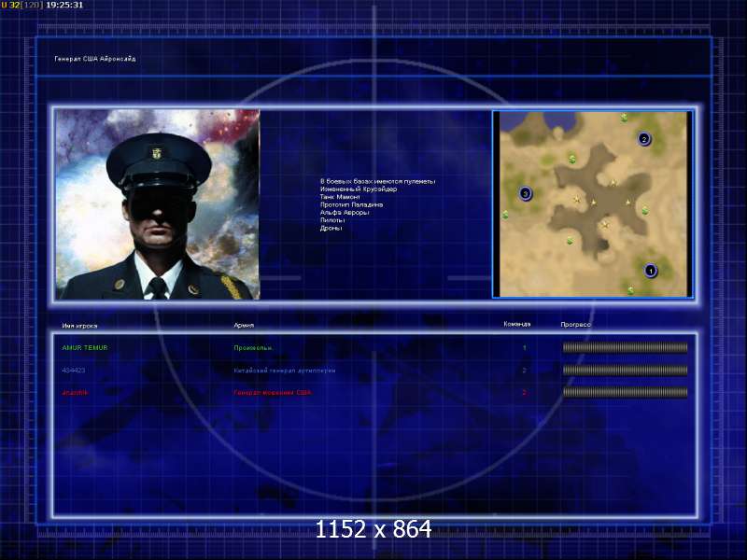Click team number 1 in AMUR TEMUR's row
This screenshot has height=560, width=747.
(x=525, y=347)
